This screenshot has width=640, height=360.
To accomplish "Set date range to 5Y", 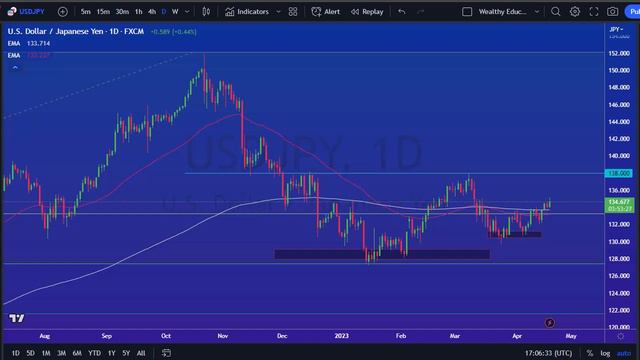I will click(x=126, y=353).
